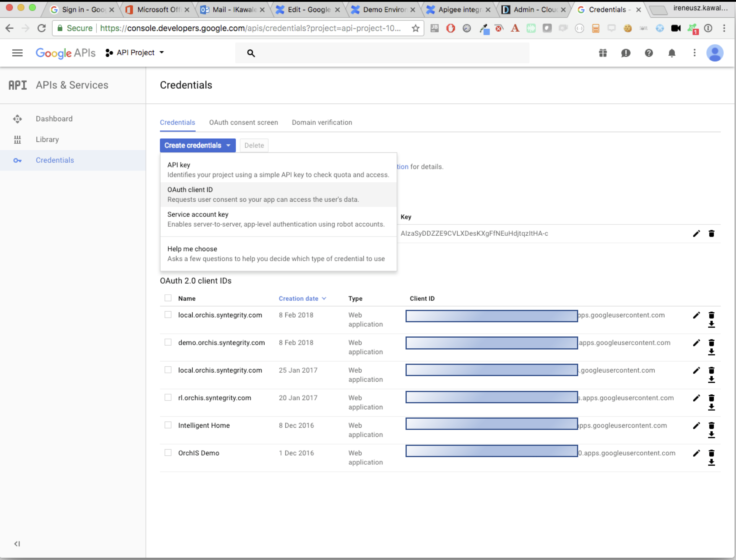Switch to OAuth consent screen tab
736x560 pixels.
(243, 122)
